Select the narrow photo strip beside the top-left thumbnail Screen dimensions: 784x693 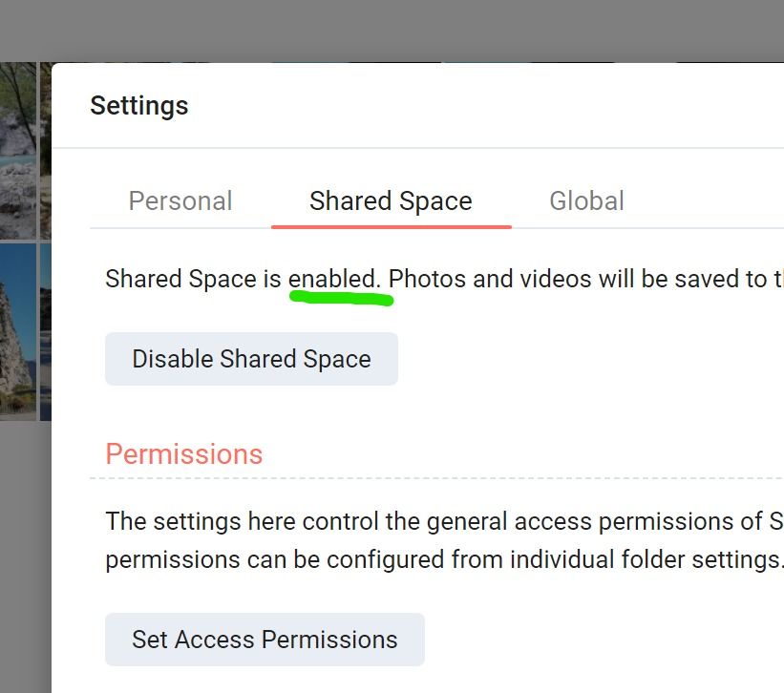(x=45, y=150)
